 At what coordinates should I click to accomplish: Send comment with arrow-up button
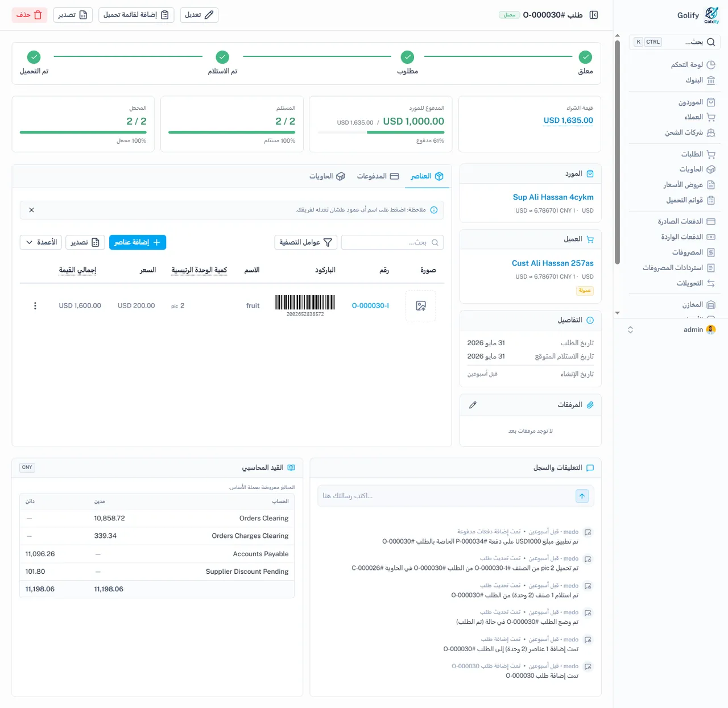click(x=582, y=496)
